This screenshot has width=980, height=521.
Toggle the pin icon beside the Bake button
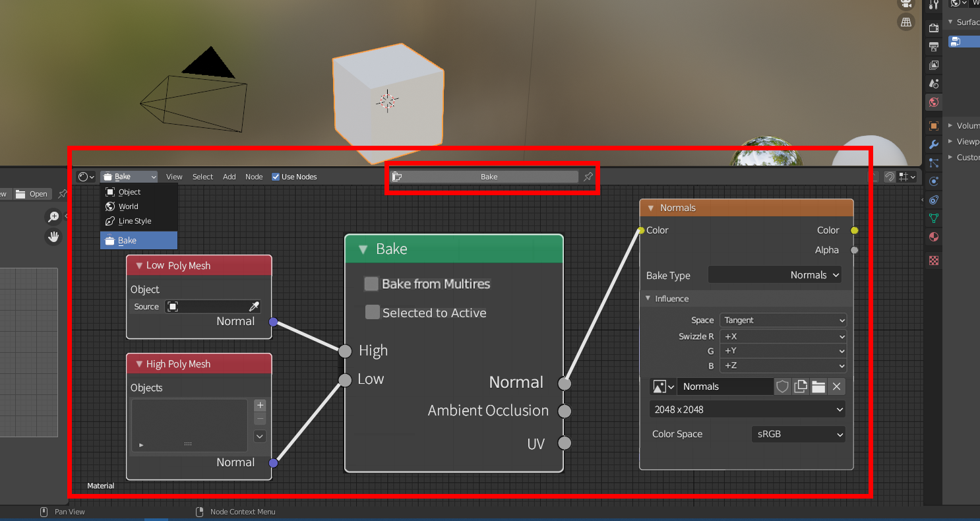pyautogui.click(x=588, y=177)
